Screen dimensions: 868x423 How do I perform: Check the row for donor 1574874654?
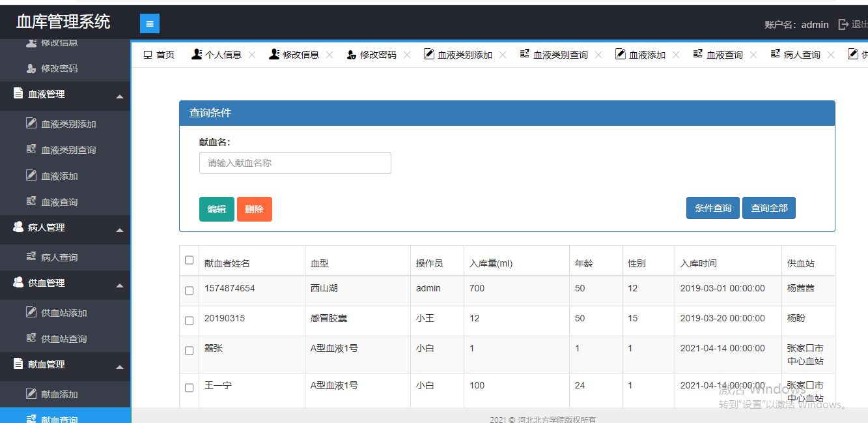coord(189,291)
